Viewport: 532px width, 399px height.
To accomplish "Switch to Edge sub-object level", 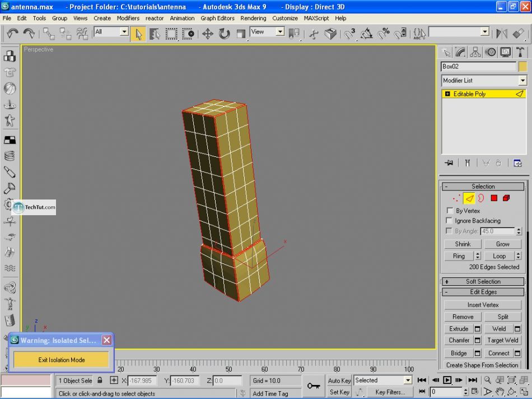I will tap(469, 198).
